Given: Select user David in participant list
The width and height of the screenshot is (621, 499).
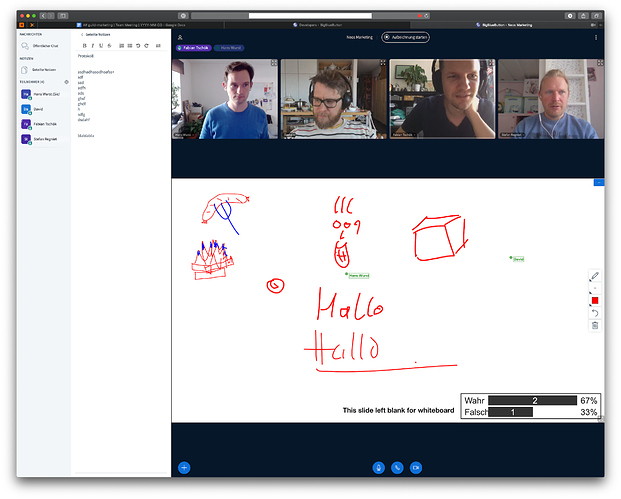Looking at the screenshot, I should pyautogui.click(x=38, y=107).
